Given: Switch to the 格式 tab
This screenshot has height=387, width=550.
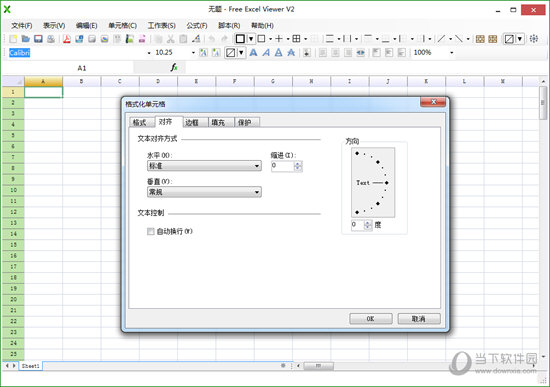Looking at the screenshot, I should (140, 122).
